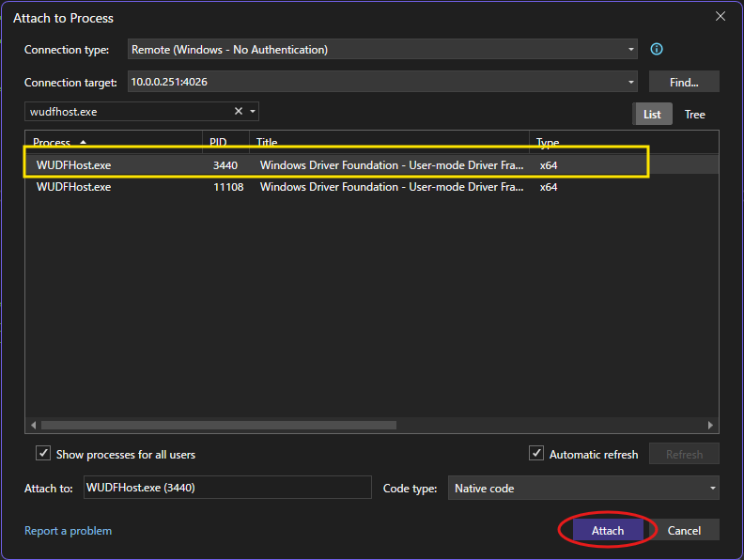Screen dimensions: 744x560
Task: Click the horizontal scrollbar thumb
Action: click(x=218, y=425)
